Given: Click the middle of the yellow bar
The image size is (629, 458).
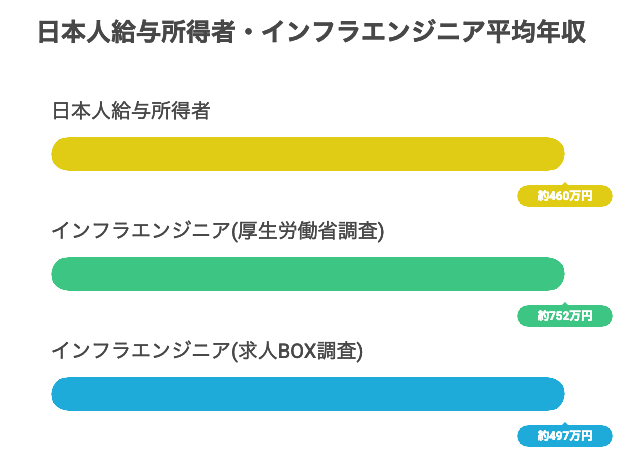Looking at the screenshot, I should 308,154.
